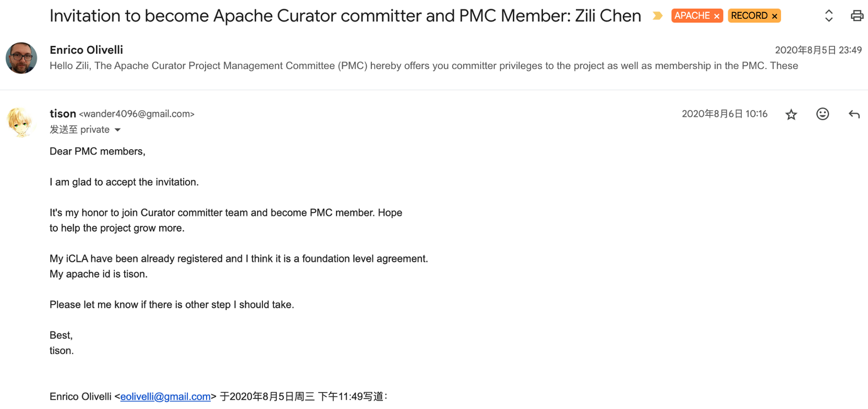The height and width of the screenshot is (409, 868).
Task: Expand all messages in thread
Action: coord(829,16)
